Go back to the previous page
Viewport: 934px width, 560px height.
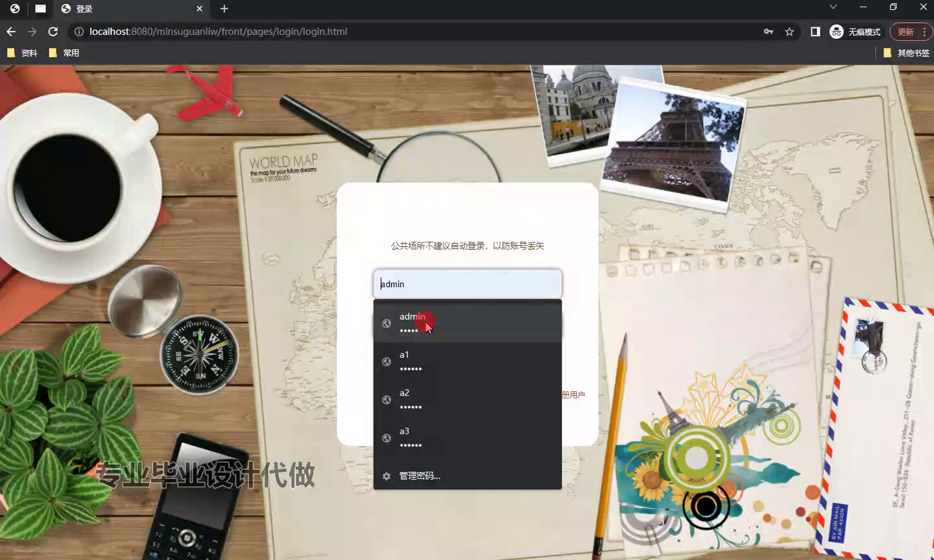tap(11, 31)
